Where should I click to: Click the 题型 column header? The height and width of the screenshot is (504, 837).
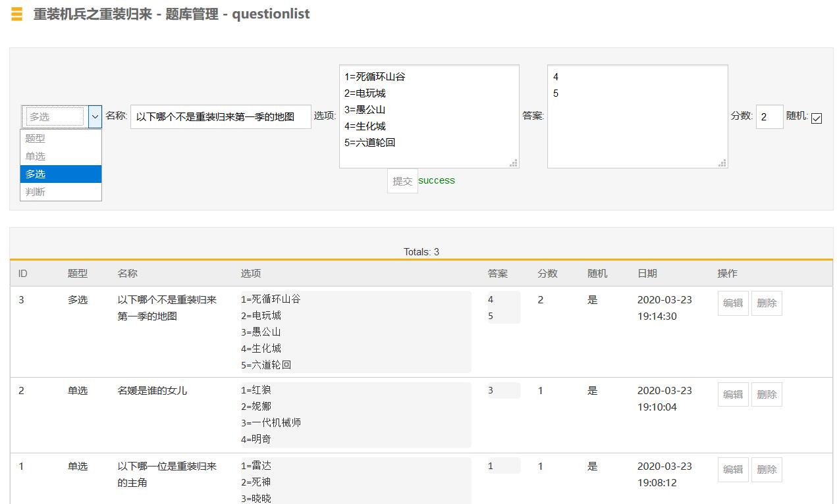[x=78, y=273]
